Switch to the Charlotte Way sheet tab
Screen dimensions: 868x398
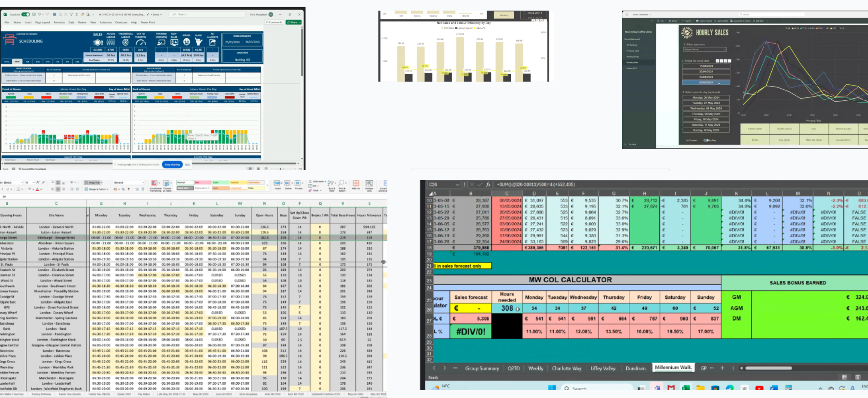pos(566,368)
